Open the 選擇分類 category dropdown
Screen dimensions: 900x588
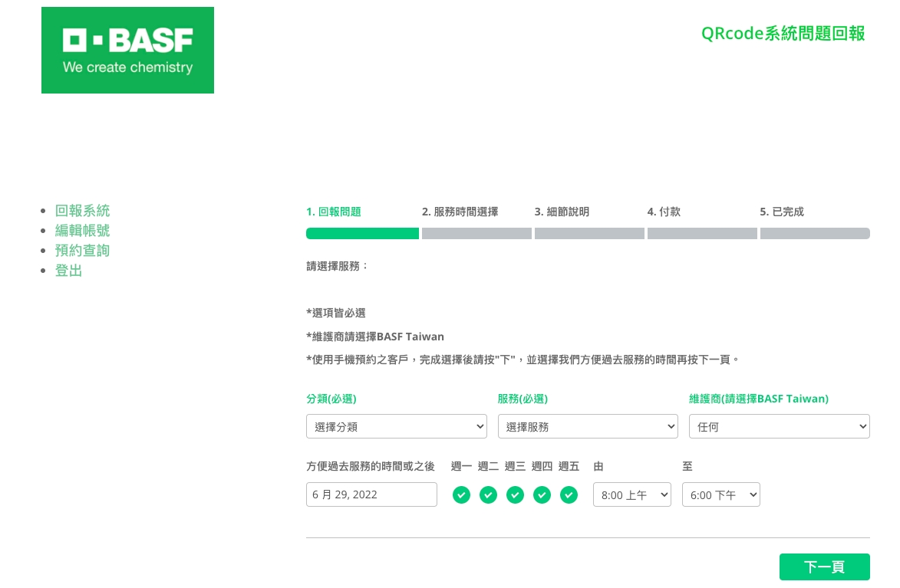396,426
